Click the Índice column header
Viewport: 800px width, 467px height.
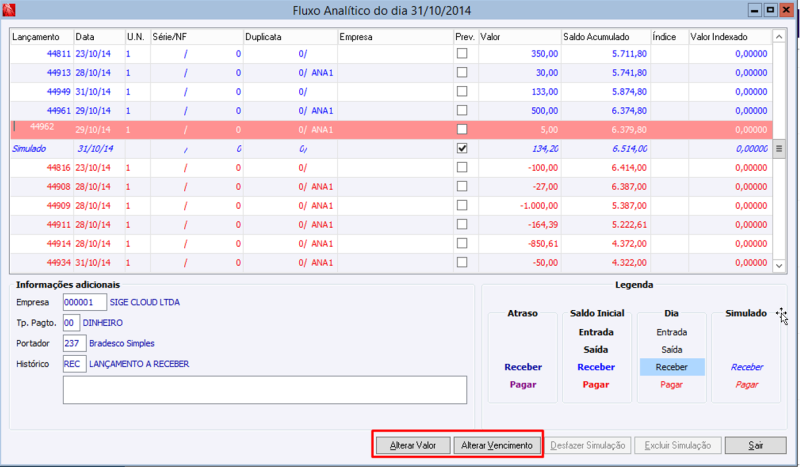[x=669, y=37]
